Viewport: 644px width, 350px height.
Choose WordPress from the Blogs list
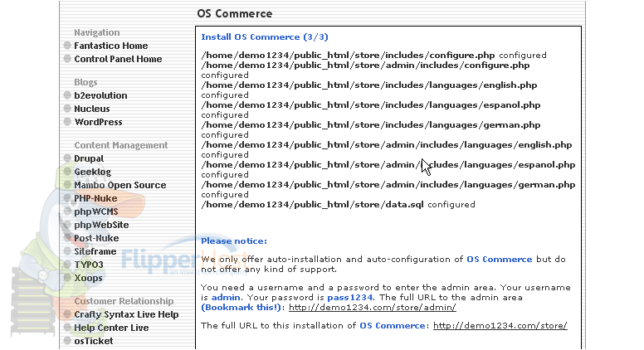(x=98, y=122)
